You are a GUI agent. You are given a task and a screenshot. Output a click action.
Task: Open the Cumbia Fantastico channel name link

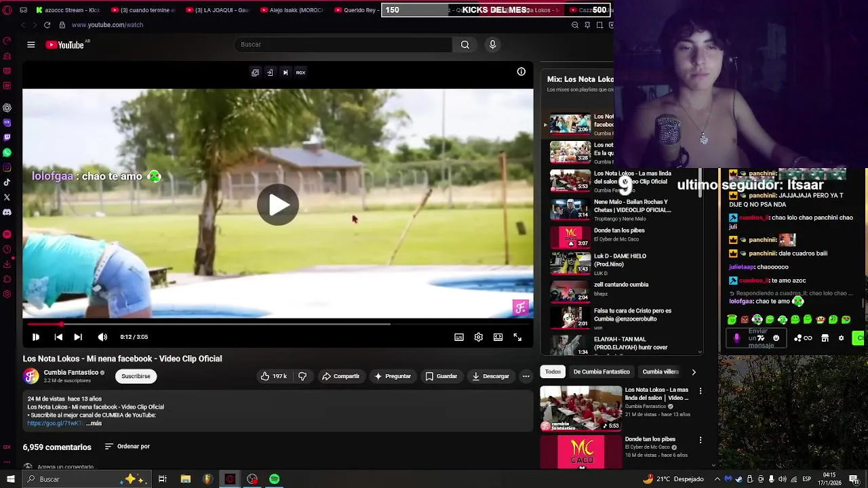71,372
